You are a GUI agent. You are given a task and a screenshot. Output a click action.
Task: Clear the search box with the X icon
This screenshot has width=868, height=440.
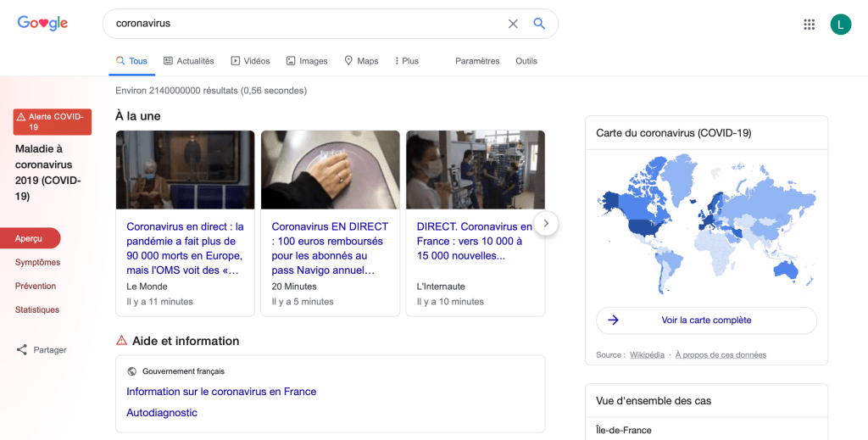[x=513, y=24]
